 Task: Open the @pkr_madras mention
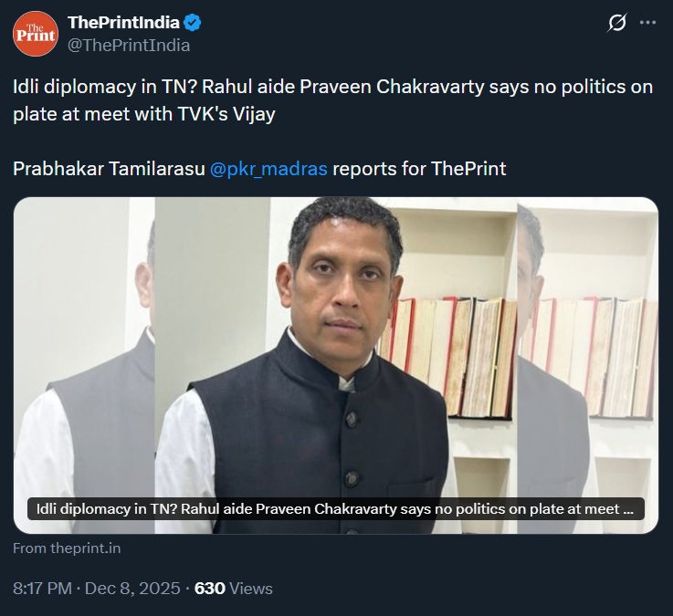tap(268, 168)
